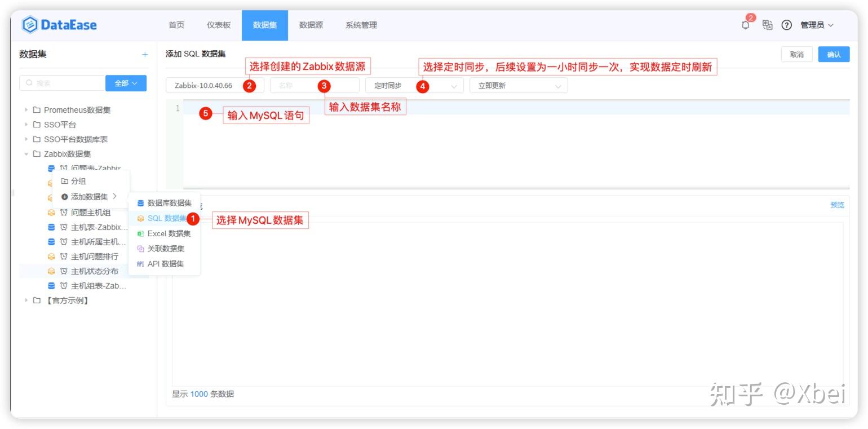
Task: Select the Excel 数据集 option icon
Action: (x=141, y=233)
